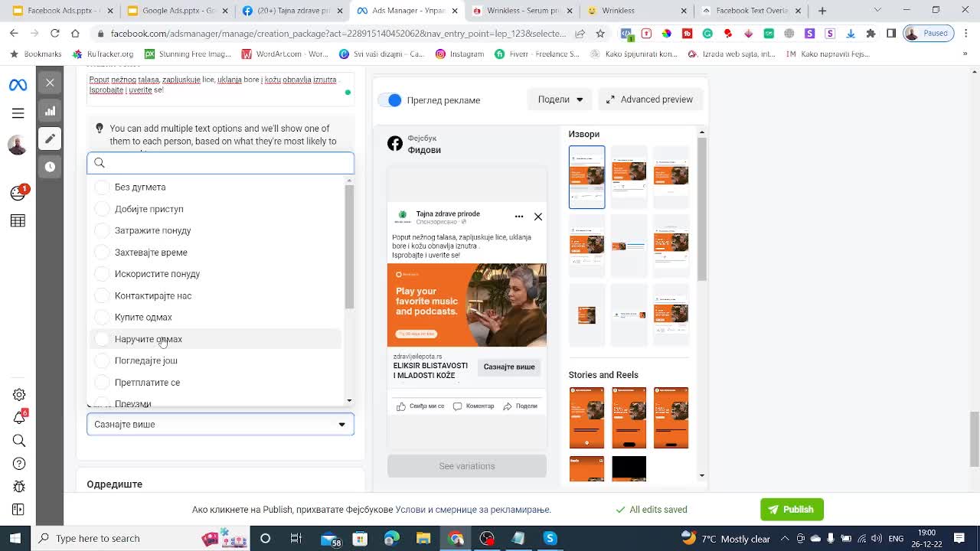Viewport: 980px width, 551px height.
Task: Select the first highlighted feed placement thumbnail
Action: pyautogui.click(x=586, y=177)
